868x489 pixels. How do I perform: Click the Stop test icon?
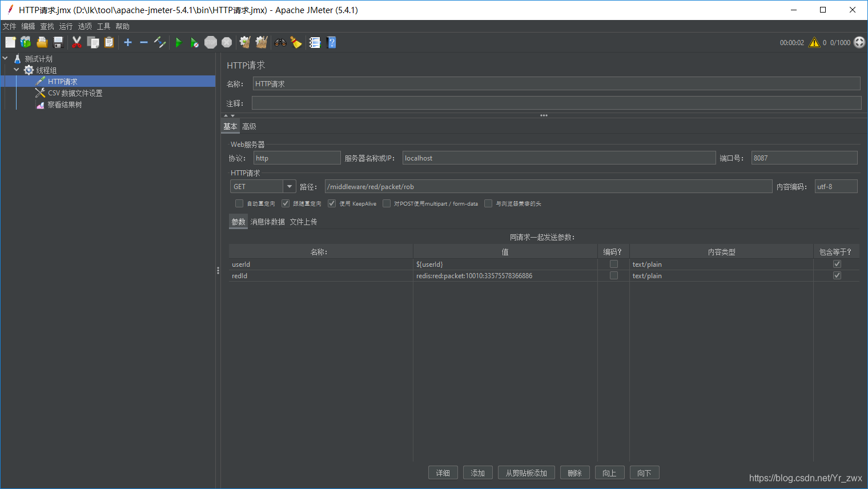(211, 42)
